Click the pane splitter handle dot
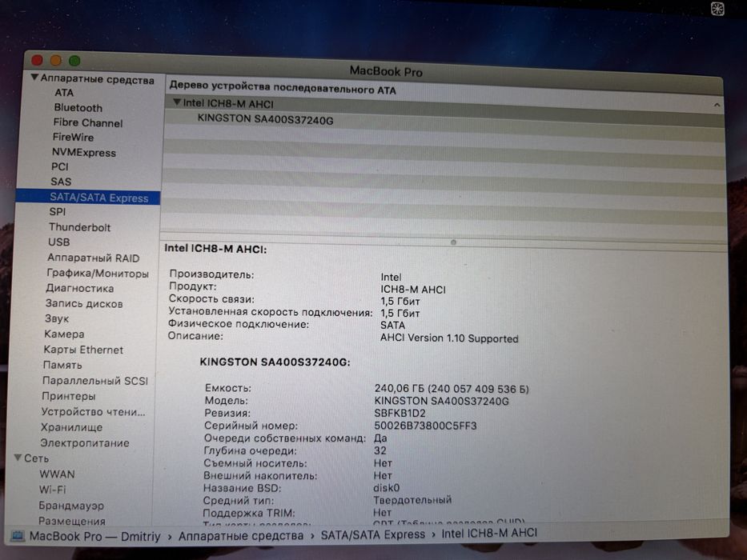 pyautogui.click(x=453, y=242)
